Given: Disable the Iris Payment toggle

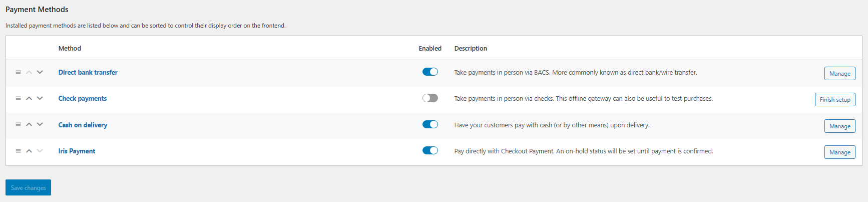Looking at the screenshot, I should (x=430, y=150).
